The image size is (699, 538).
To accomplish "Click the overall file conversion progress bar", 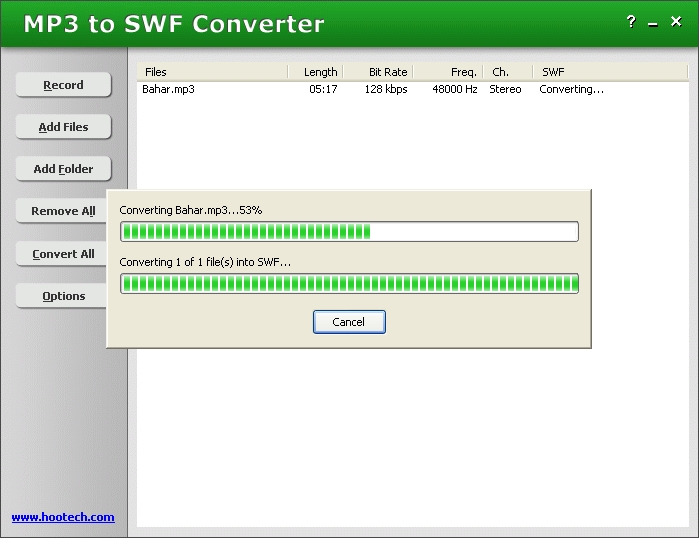I will point(349,283).
